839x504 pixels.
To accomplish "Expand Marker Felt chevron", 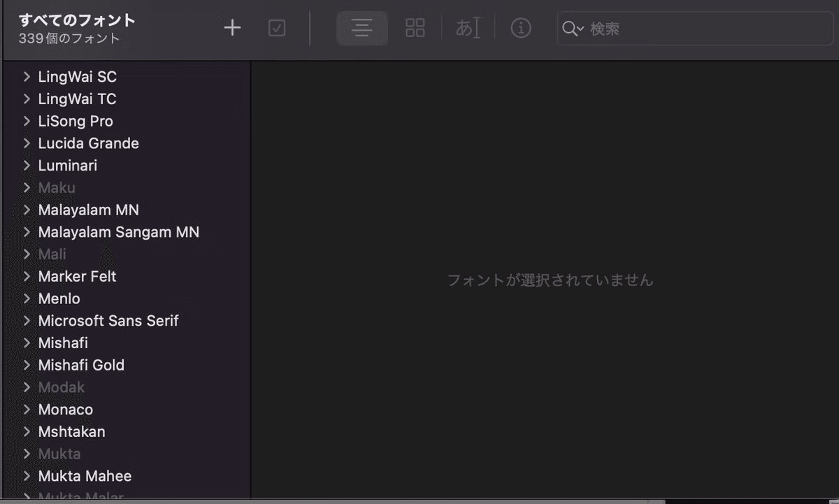I will tap(27, 276).
